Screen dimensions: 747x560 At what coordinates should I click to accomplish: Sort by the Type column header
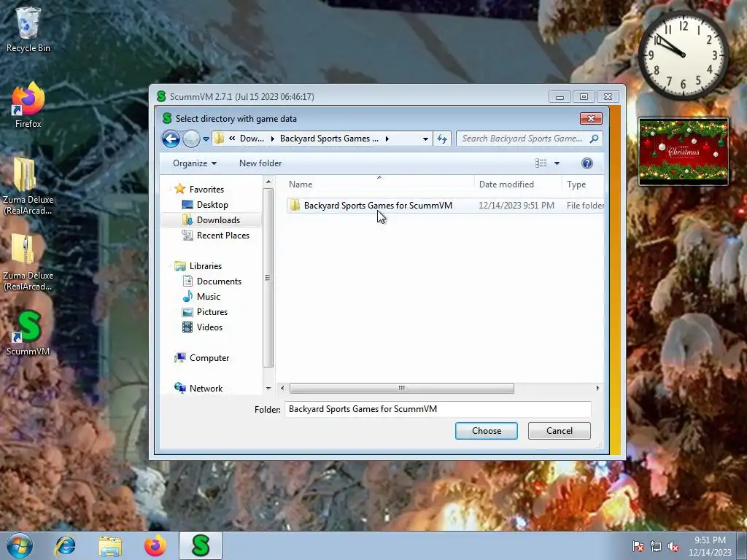pyautogui.click(x=576, y=184)
